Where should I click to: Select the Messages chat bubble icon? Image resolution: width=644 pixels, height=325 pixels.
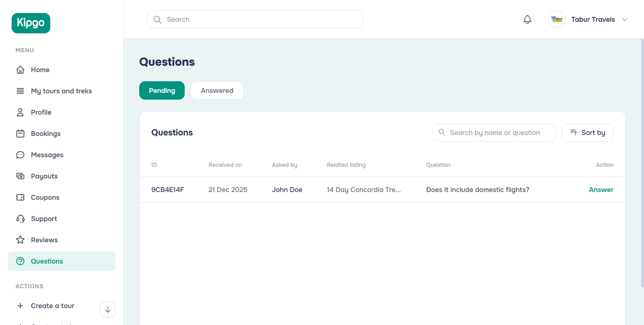(20, 155)
